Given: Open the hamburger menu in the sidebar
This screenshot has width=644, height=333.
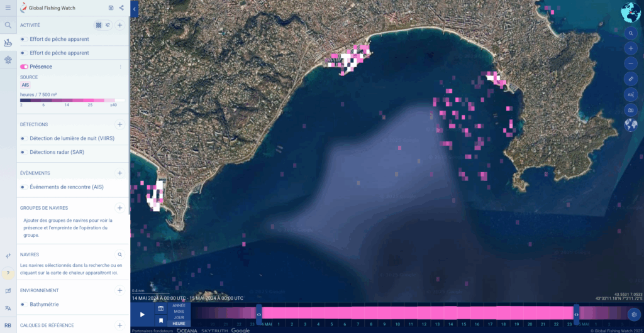Looking at the screenshot, I should 8,8.
